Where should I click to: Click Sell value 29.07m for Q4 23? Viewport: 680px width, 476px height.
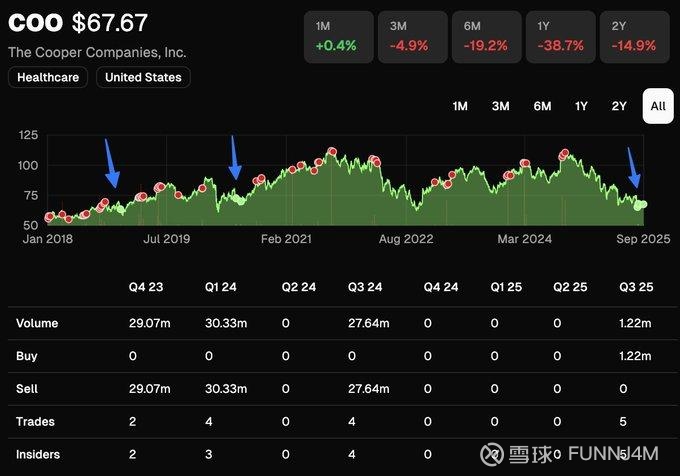point(150,389)
